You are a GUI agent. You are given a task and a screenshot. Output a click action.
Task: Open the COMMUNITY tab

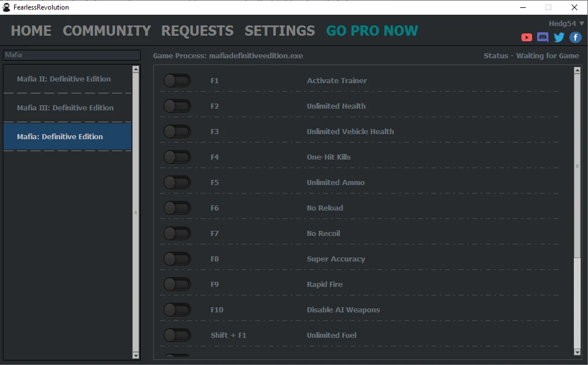[x=107, y=31]
